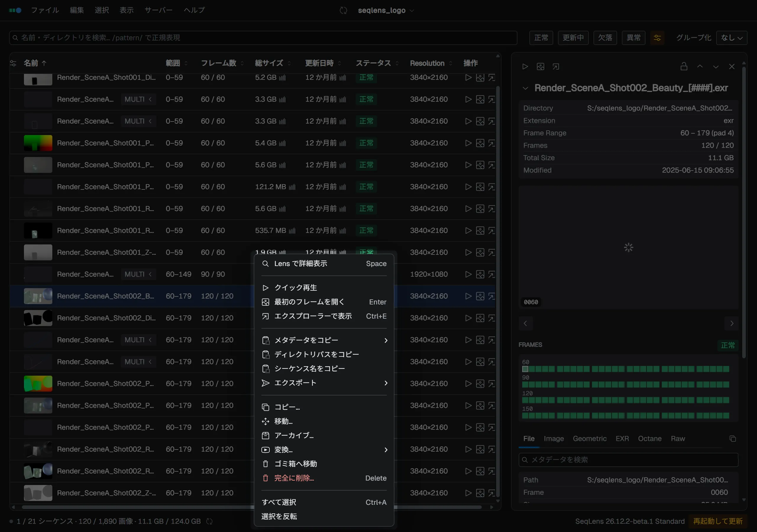Copy metadata icon next to Raw tab
This screenshot has width=757, height=532.
click(x=732, y=438)
